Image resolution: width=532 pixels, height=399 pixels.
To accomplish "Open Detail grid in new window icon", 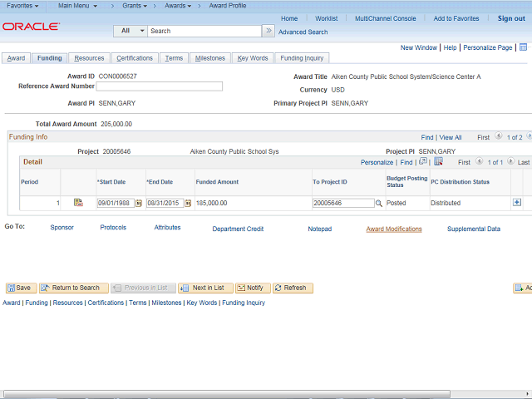I will click(423, 161).
